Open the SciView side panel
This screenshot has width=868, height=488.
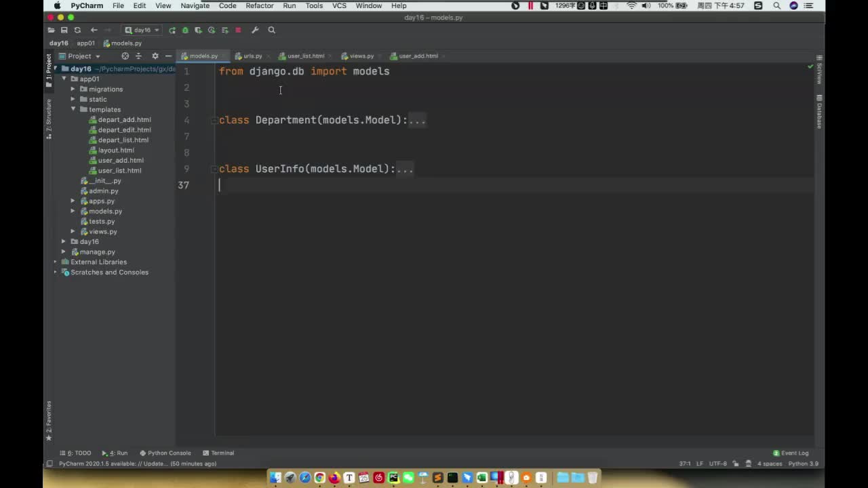click(819, 70)
